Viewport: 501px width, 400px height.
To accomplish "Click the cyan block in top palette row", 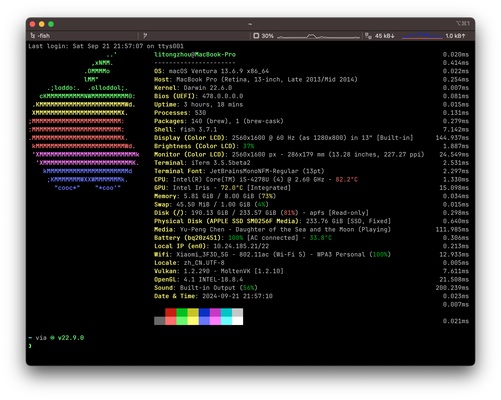I will pos(226,312).
